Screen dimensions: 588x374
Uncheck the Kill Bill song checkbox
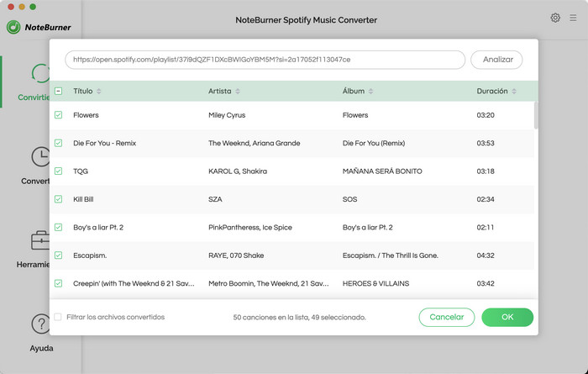(x=59, y=199)
